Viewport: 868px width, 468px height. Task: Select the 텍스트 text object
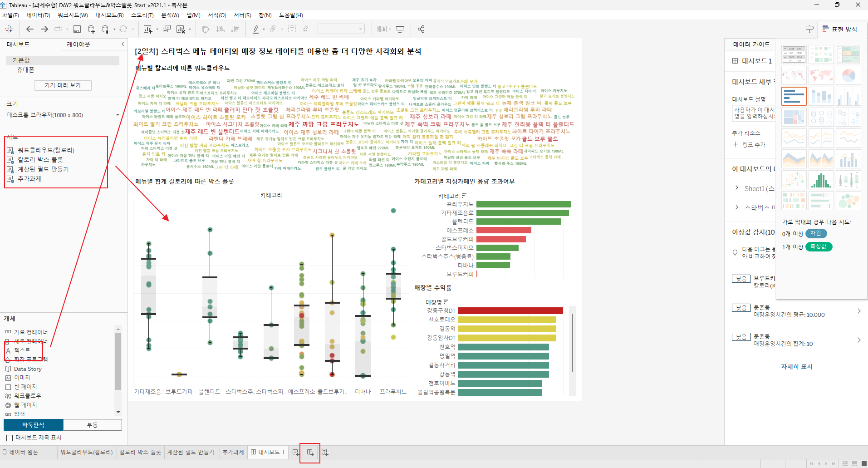tap(22, 350)
